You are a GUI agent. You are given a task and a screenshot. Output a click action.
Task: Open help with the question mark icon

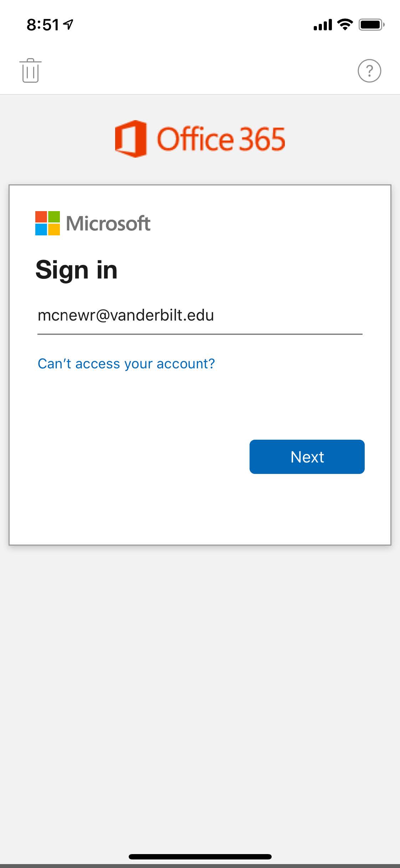[x=369, y=71]
